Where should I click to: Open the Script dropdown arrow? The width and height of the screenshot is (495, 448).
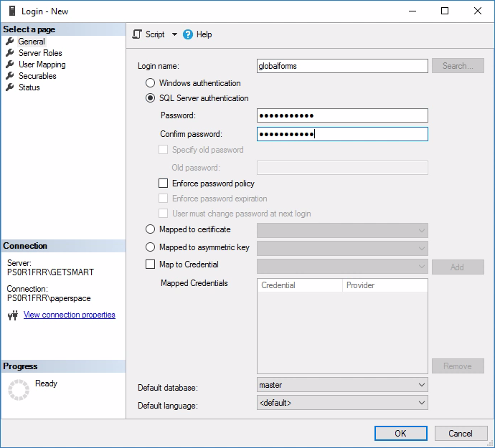[x=174, y=34]
